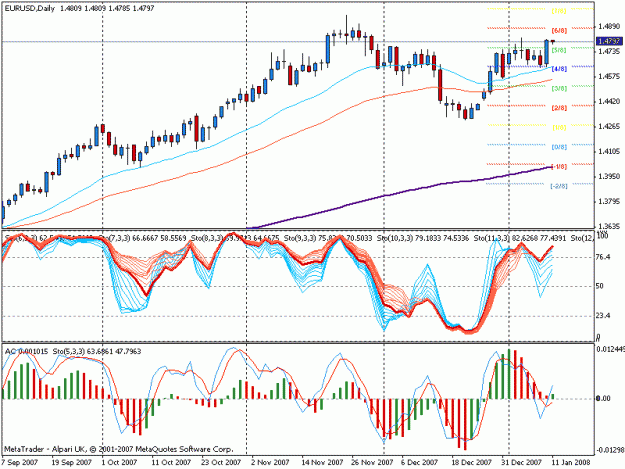
Task: Click the EURUSD,Daily chart title text
Action: 29,8
